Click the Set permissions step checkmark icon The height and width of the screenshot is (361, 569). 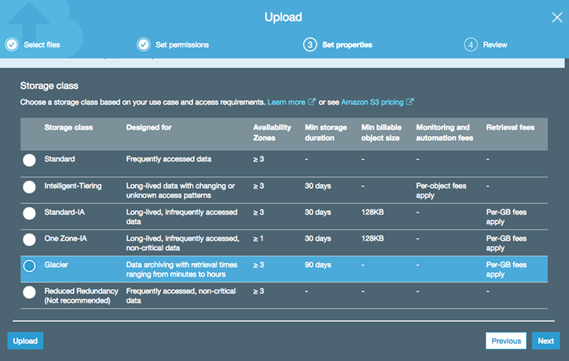pyautogui.click(x=143, y=45)
